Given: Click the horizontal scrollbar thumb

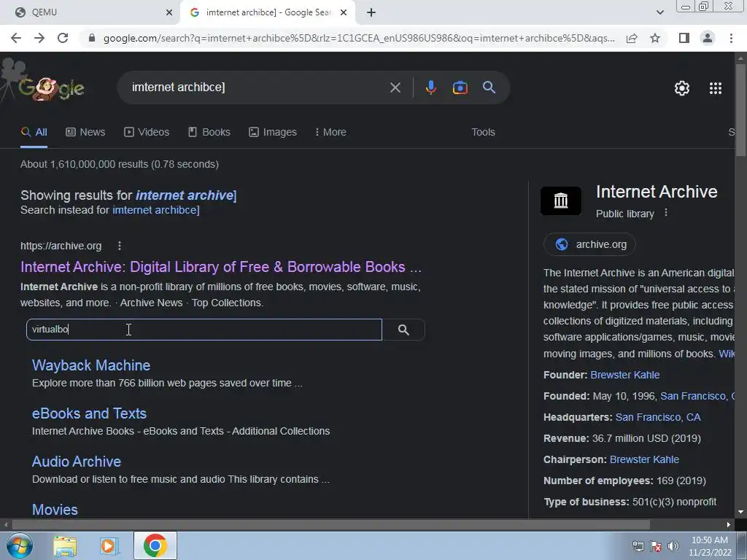Looking at the screenshot, I should tap(331, 524).
